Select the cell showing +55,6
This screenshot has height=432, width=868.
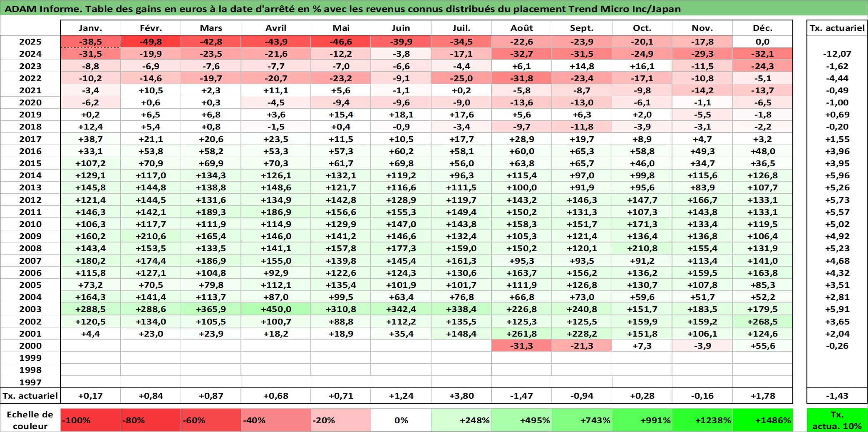763,346
